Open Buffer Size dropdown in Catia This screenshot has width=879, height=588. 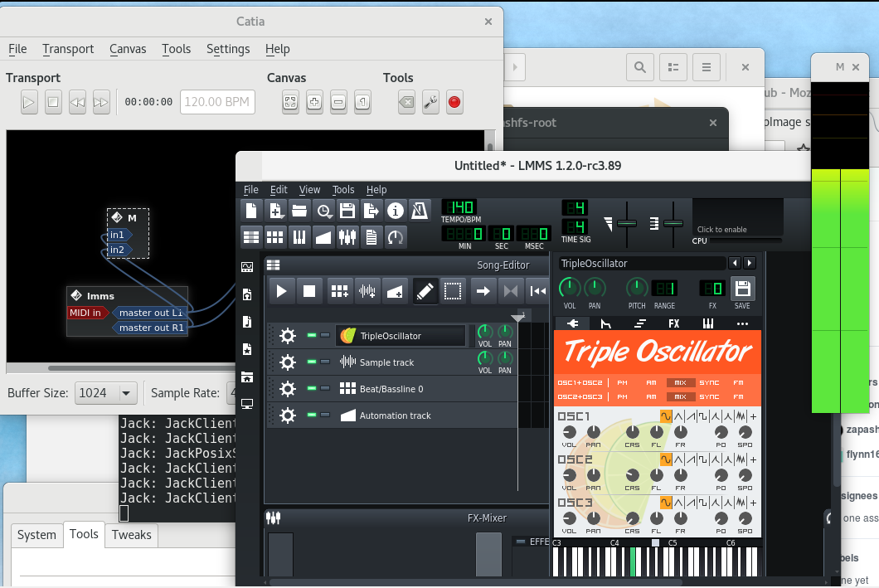pyautogui.click(x=106, y=393)
